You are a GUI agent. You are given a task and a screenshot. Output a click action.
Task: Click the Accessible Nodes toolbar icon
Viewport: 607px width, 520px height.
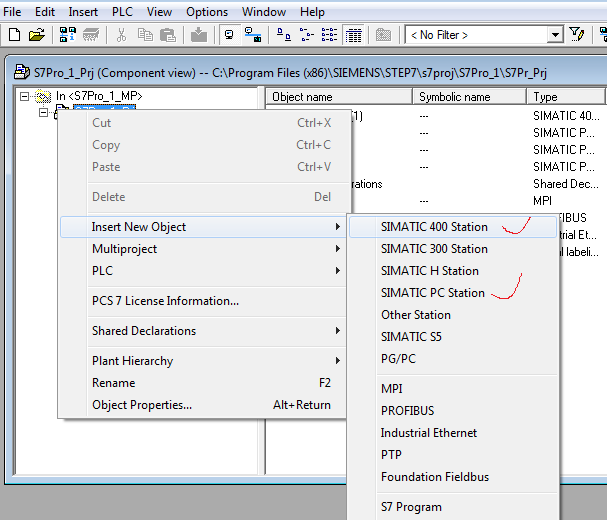(68, 35)
